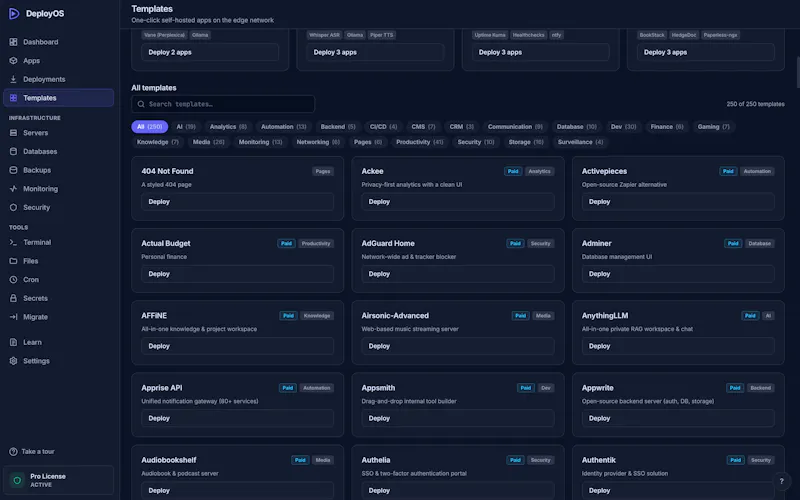Open the Dashboard icon in sidebar
Viewport: 800px width, 500px height.
pos(13,42)
